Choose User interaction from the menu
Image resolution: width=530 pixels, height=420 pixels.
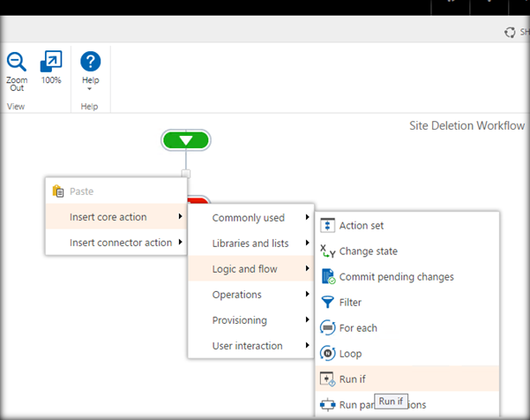coord(247,346)
